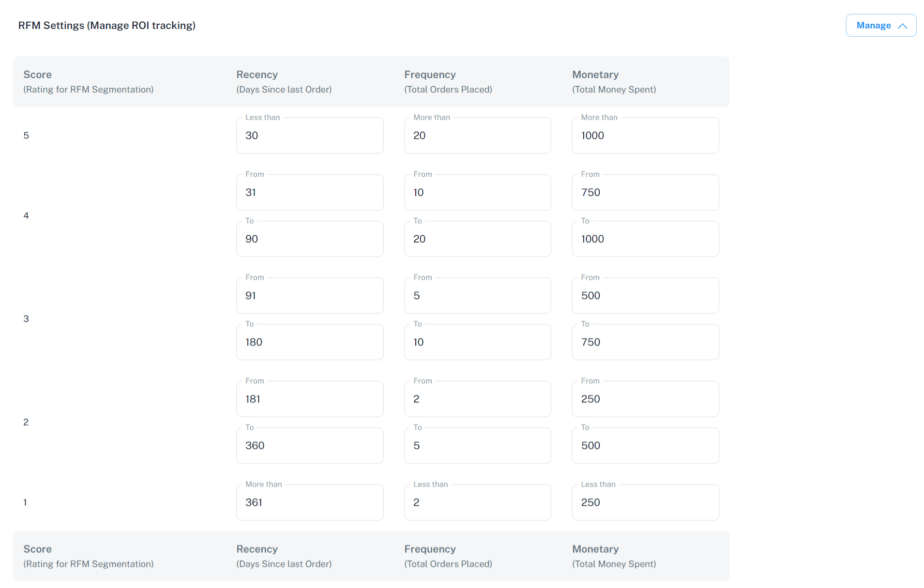924x588 pixels.
Task: Click top '(Total Money Spent)' subtitle
Action: click(614, 89)
